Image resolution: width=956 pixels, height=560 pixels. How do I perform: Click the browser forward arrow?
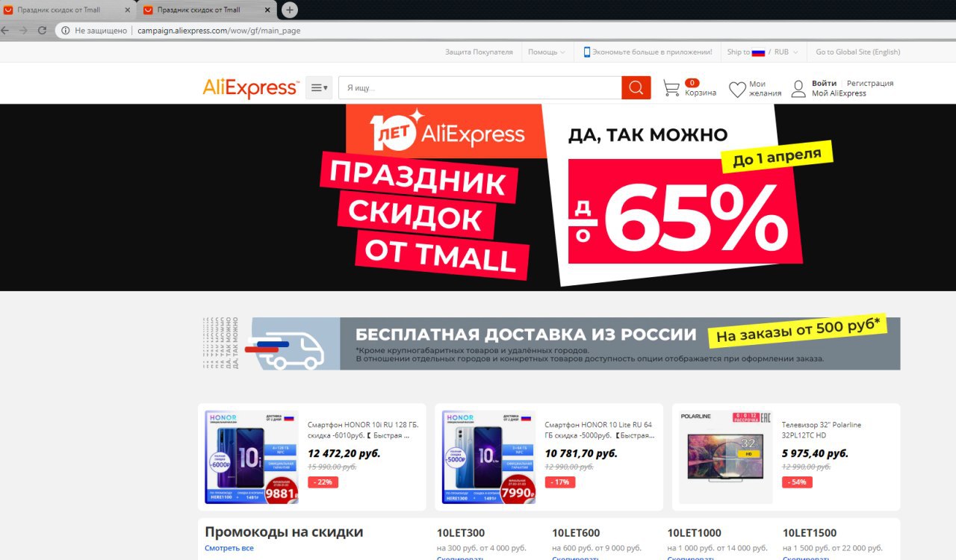pyautogui.click(x=23, y=31)
